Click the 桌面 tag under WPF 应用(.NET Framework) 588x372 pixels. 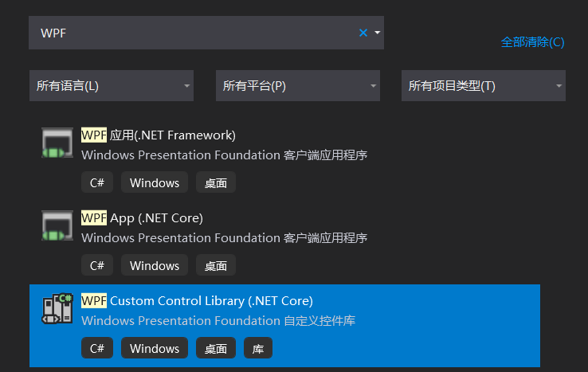216,182
